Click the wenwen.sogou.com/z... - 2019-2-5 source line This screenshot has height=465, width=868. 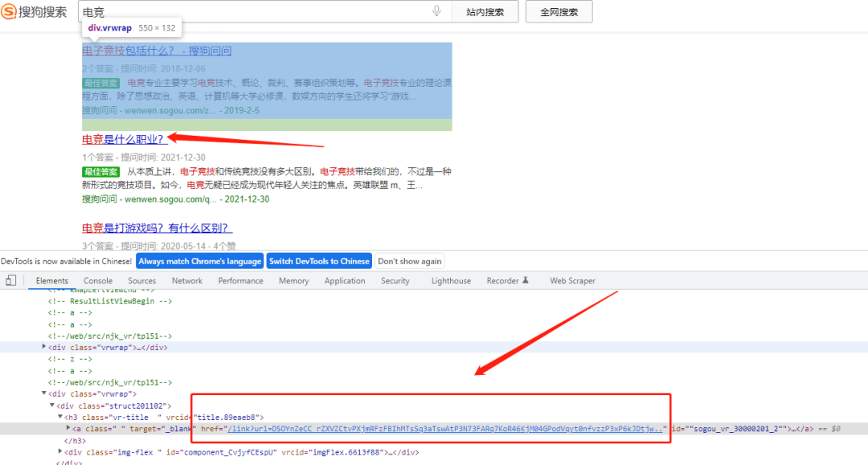coord(170,111)
